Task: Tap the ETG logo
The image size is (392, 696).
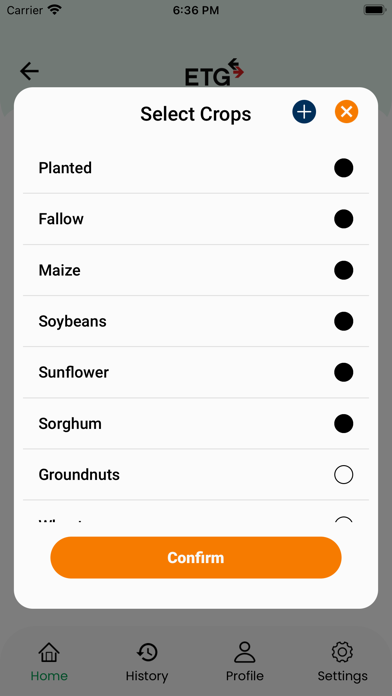Action: coord(214,72)
